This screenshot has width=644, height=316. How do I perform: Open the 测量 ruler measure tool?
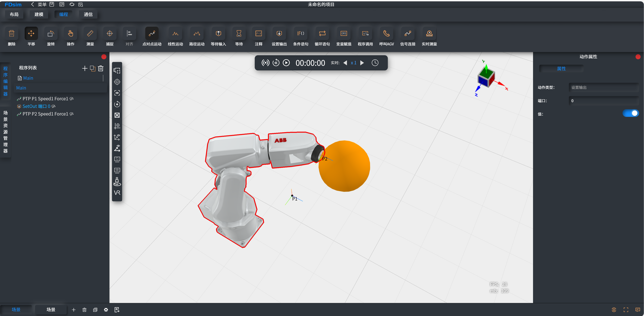tap(90, 34)
